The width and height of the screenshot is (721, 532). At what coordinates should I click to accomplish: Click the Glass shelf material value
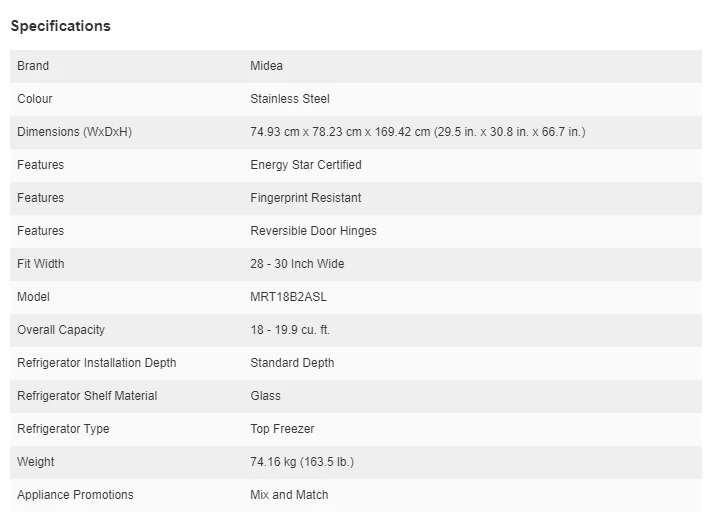click(265, 396)
